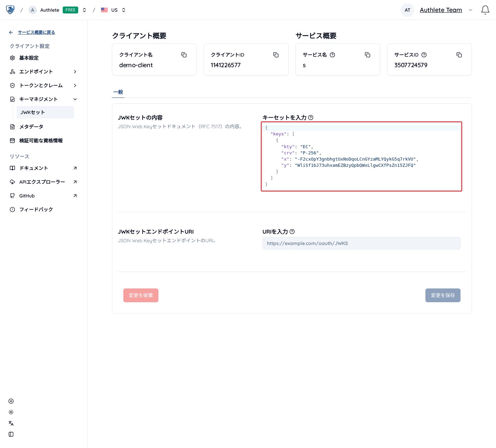Image resolution: width=496 pixels, height=448 pixels.
Task: Open external link arrow for ドキュメント
Action: click(x=75, y=168)
